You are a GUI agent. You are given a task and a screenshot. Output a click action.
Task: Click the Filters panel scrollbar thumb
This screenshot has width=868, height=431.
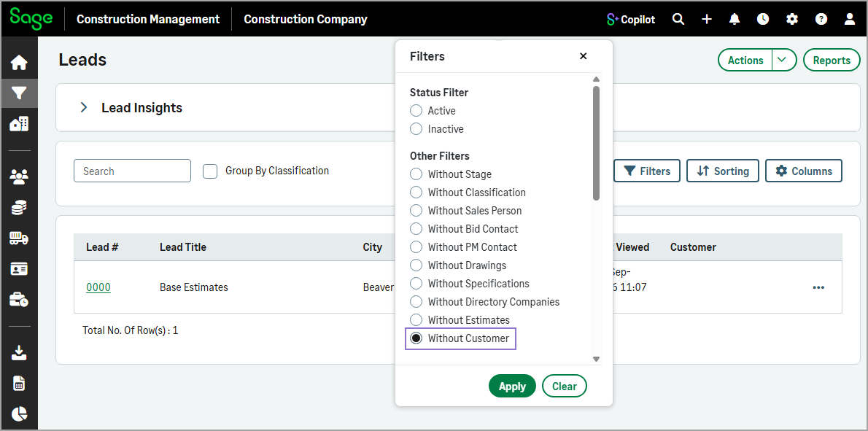coord(596,142)
